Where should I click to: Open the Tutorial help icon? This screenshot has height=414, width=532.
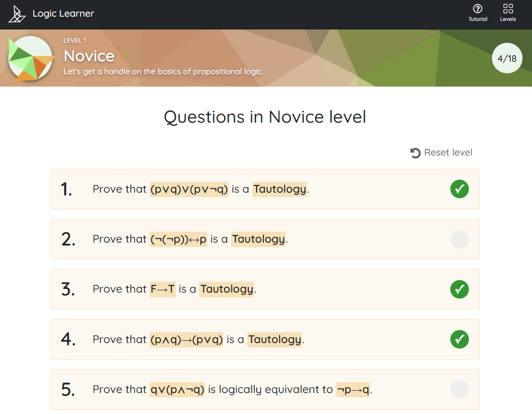(478, 9)
